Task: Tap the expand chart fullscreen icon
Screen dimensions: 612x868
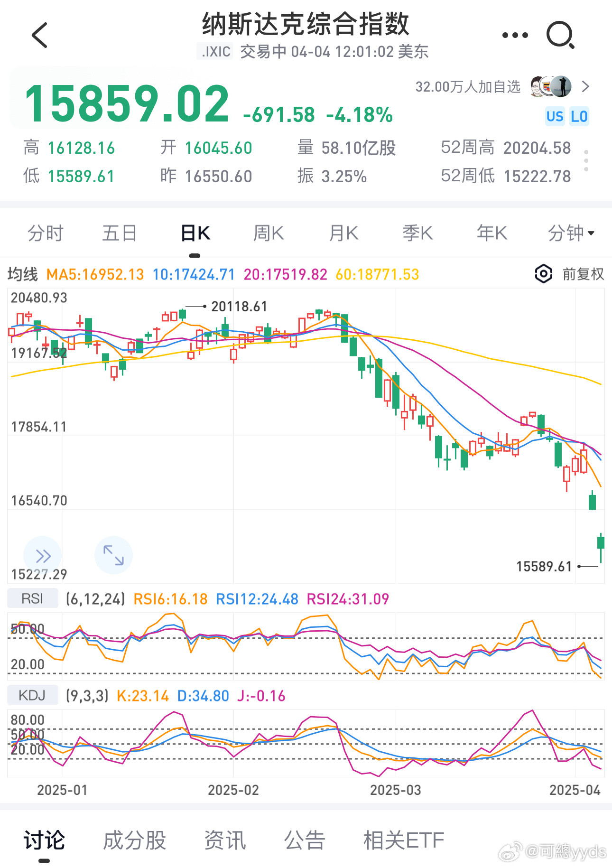Action: (113, 555)
